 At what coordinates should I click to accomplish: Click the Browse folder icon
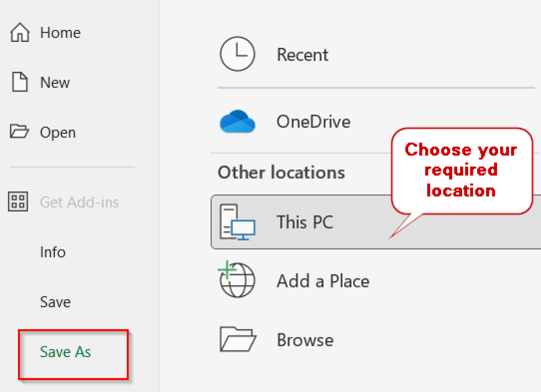[237, 339]
